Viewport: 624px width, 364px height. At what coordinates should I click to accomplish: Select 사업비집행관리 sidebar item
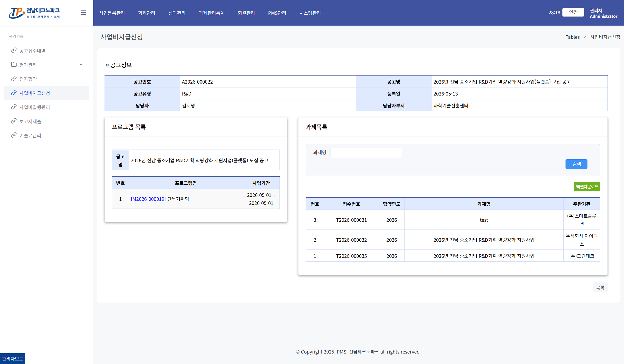point(35,107)
